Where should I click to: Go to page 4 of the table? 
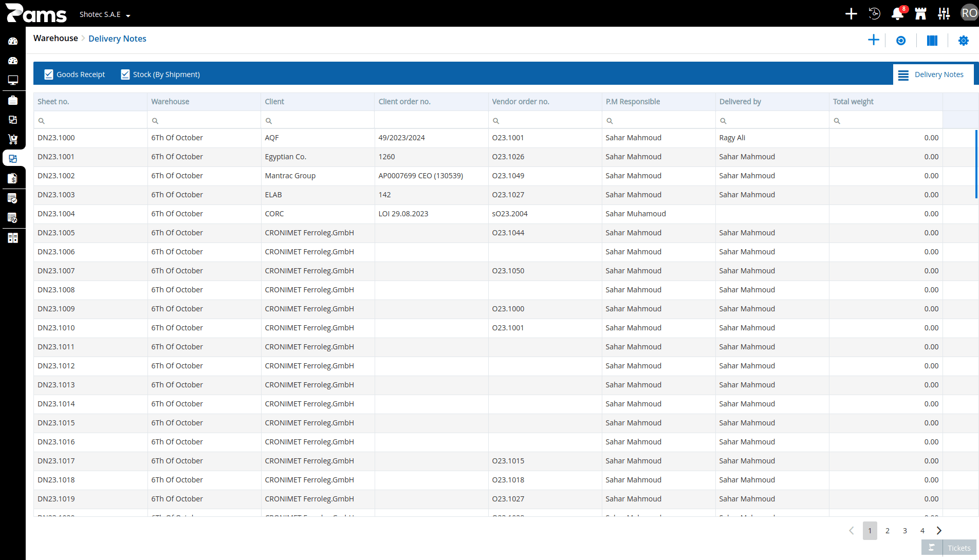pos(922,531)
